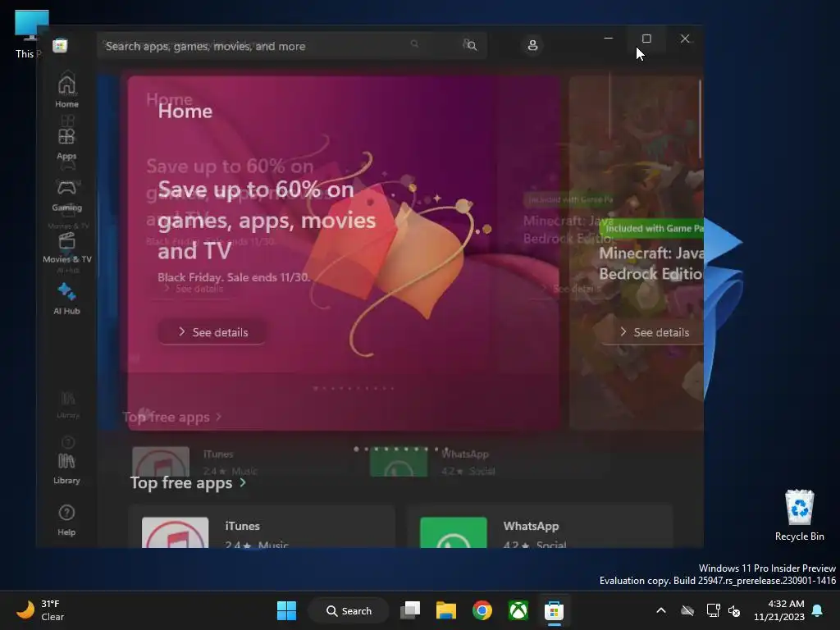Click the Microsoft Store logo icon
840x630 pixels.
(60, 46)
